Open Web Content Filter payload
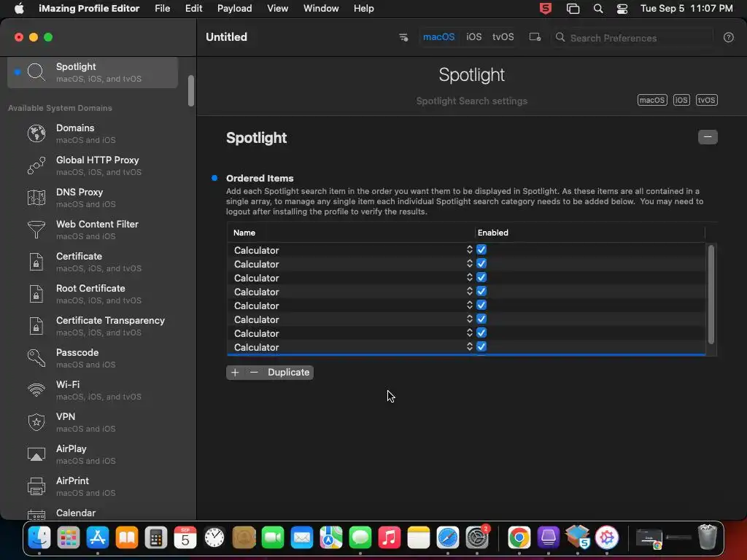This screenshot has height=560, width=747. coord(93,230)
